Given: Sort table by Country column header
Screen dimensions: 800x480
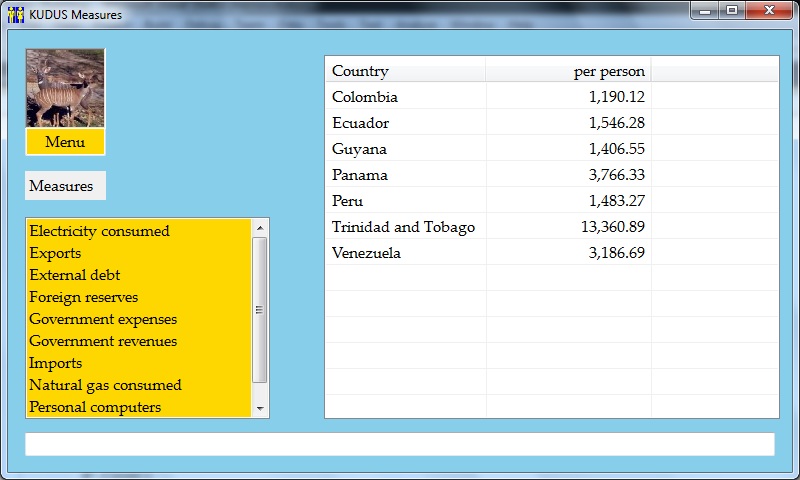Looking at the screenshot, I should click(x=405, y=71).
